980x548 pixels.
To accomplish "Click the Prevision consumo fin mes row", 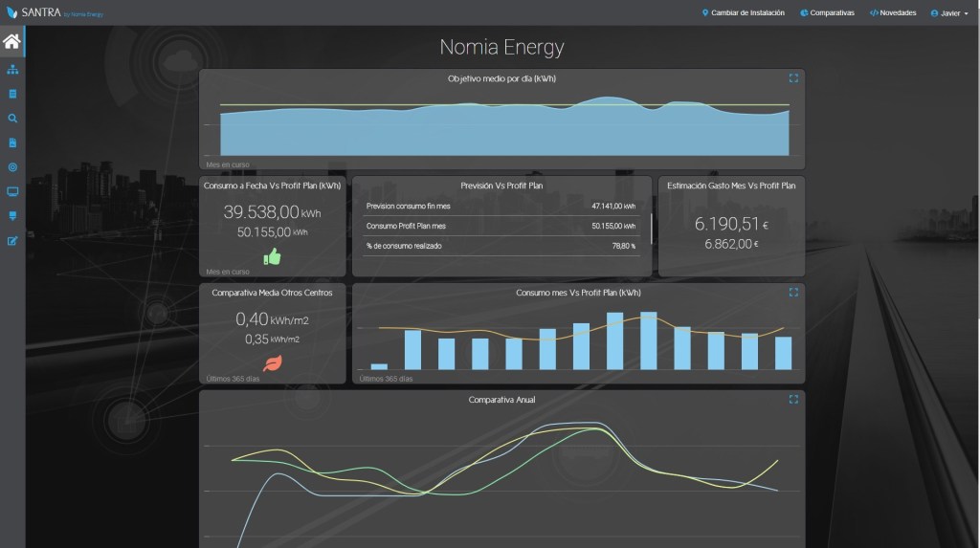I will [x=501, y=207].
